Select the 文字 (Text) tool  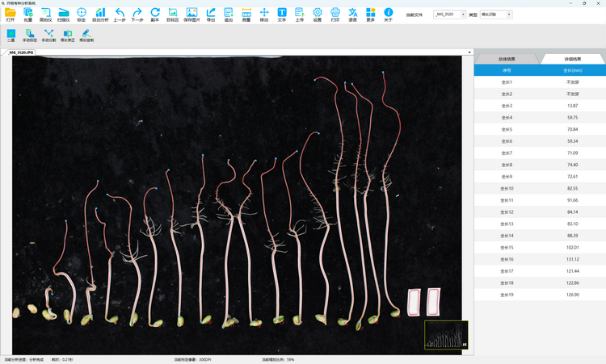[x=282, y=14]
